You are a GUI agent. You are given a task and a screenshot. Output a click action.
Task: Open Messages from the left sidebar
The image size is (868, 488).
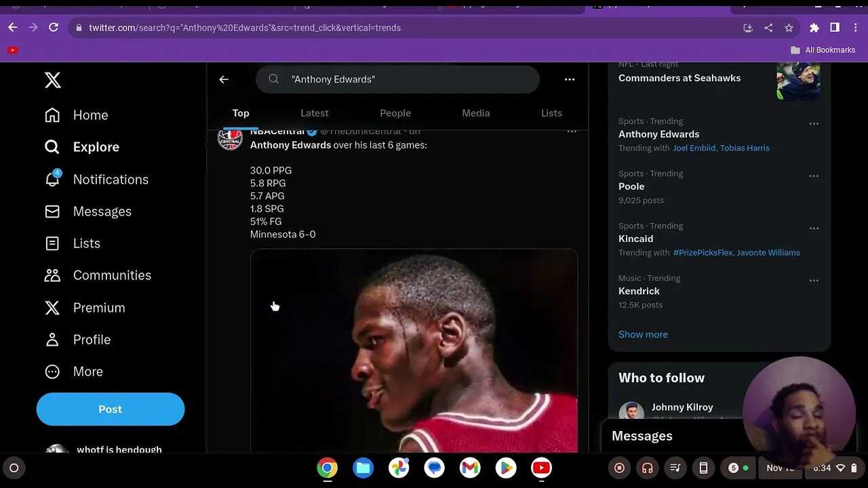[88, 211]
